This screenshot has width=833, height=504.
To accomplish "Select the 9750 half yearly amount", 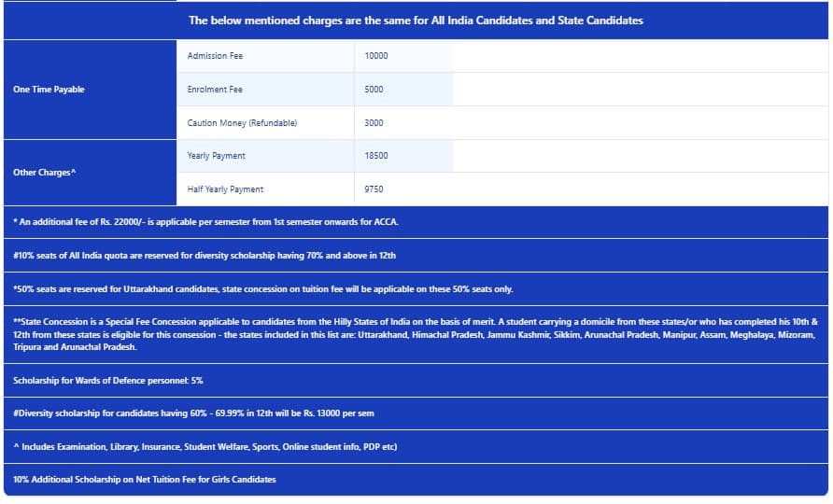I will point(374,189).
